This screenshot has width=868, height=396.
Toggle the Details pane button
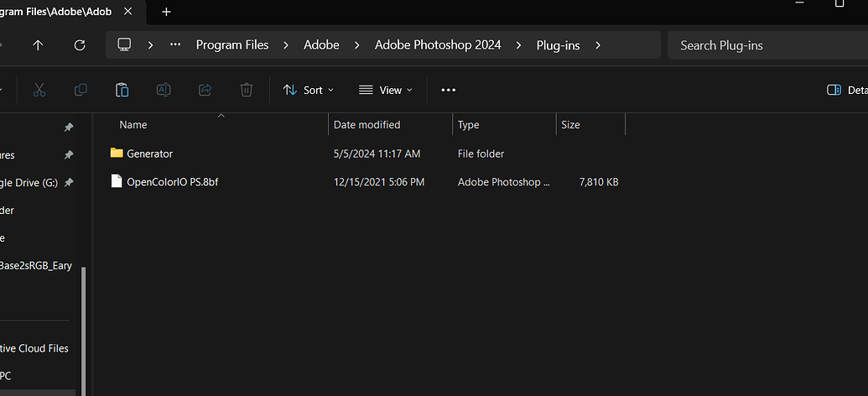(x=847, y=90)
